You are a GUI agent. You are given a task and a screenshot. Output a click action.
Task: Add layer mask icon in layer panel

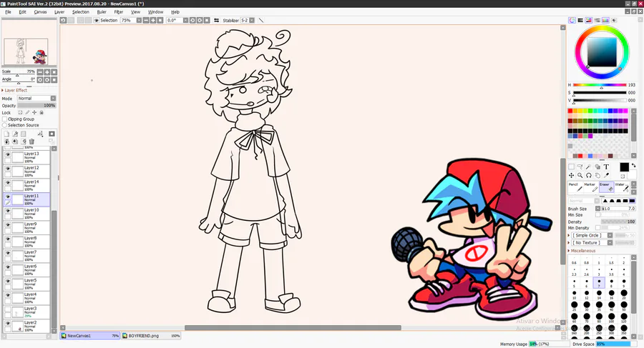(52, 134)
